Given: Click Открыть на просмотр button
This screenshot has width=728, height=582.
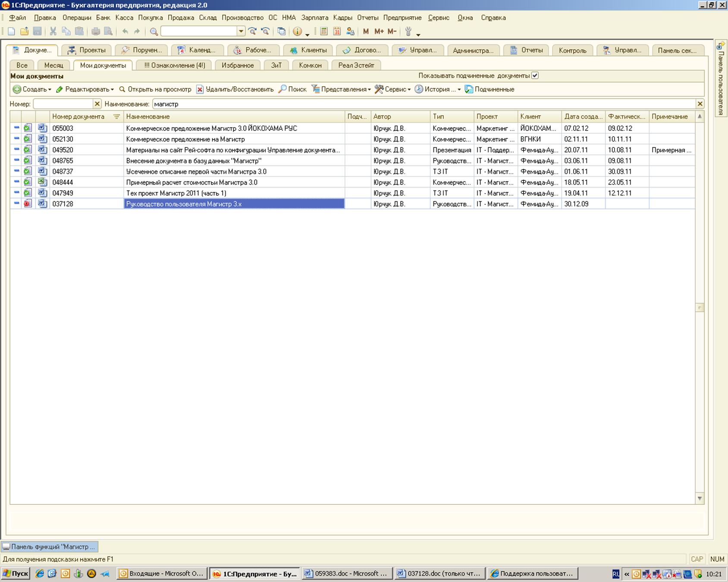Looking at the screenshot, I should click(x=155, y=89).
